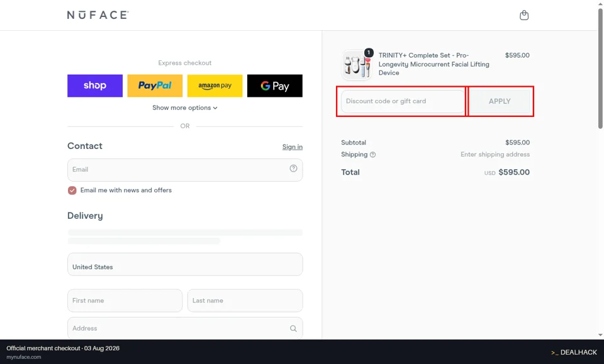This screenshot has width=604, height=364.
Task: Click the scrollbar down arrow
Action: 600,335
